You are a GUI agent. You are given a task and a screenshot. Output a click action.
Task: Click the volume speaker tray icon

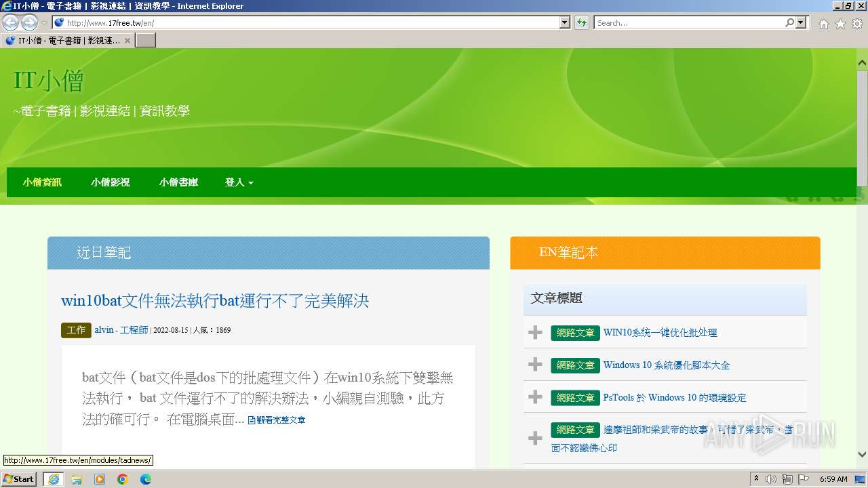click(x=771, y=479)
